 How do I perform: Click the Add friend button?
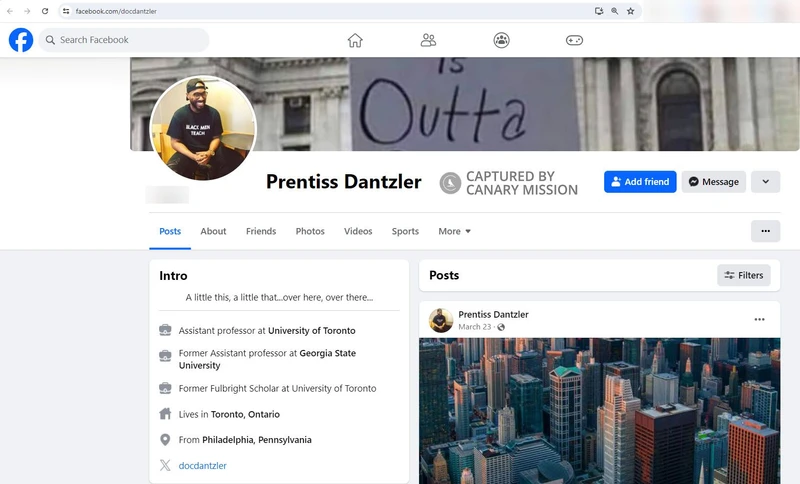tap(640, 182)
